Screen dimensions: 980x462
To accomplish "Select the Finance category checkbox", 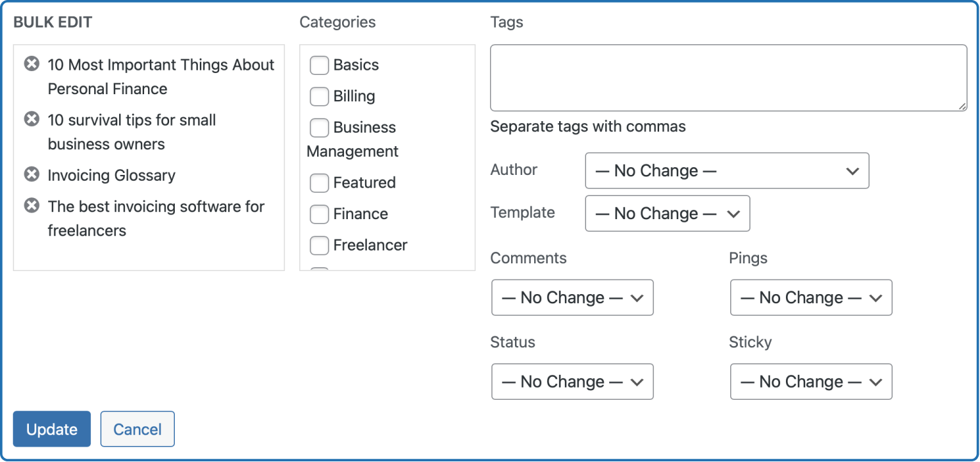I will point(319,214).
